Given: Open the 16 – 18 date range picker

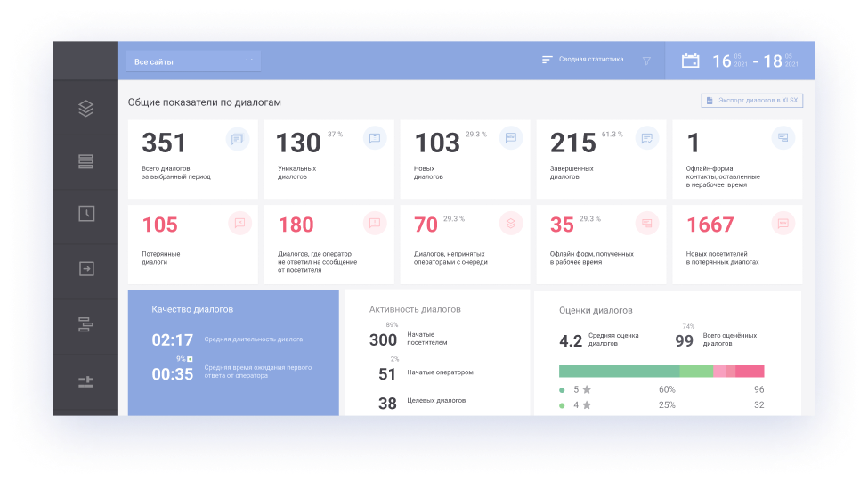Looking at the screenshot, I should tap(755, 61).
